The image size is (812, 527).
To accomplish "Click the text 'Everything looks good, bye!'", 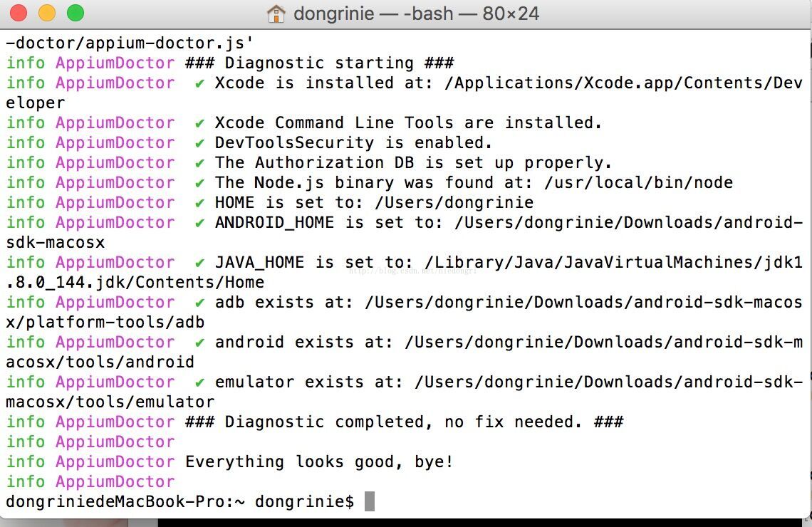I will [x=320, y=461].
